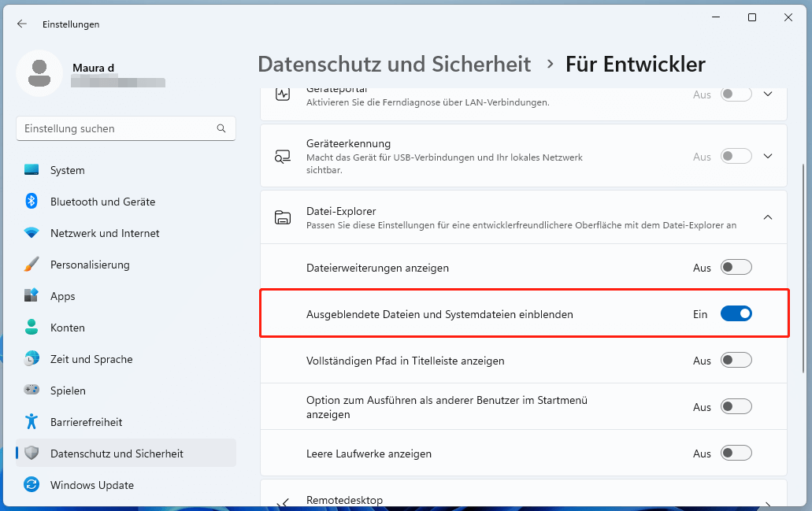Click the back arrow in Einstellungen

point(21,24)
